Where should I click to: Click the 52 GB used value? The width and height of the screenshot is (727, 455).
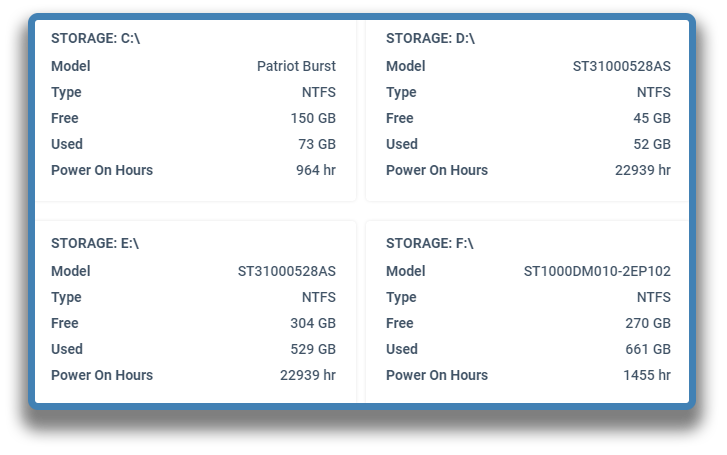pyautogui.click(x=652, y=144)
